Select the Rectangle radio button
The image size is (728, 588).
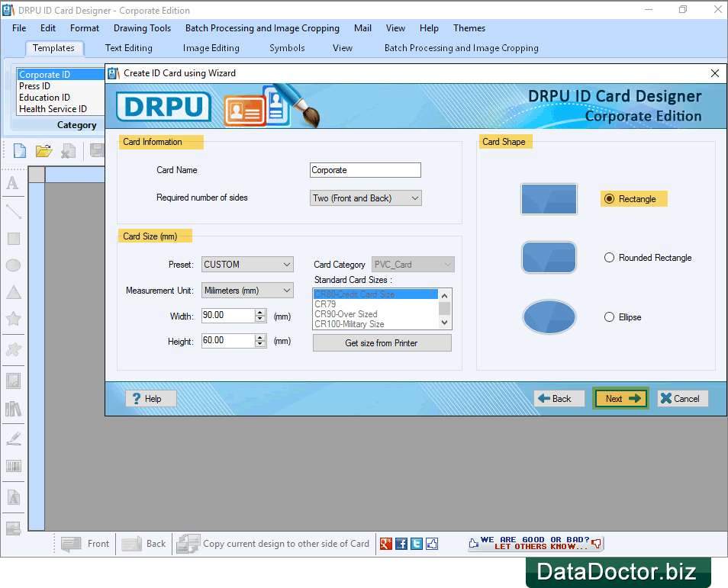[609, 198]
